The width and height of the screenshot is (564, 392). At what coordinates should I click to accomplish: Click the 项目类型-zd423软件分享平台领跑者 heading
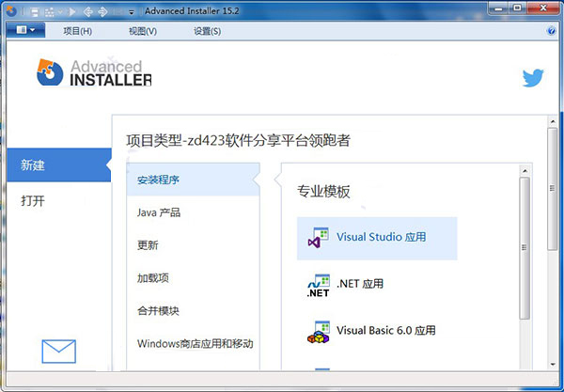pos(238,140)
